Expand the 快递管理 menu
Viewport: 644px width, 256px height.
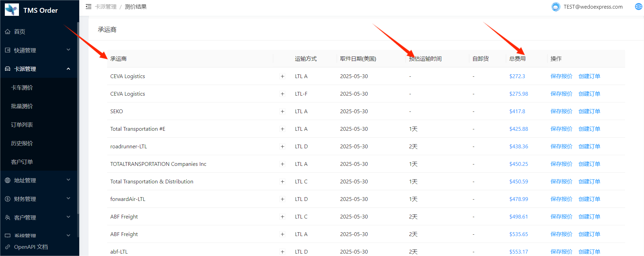[x=39, y=50]
